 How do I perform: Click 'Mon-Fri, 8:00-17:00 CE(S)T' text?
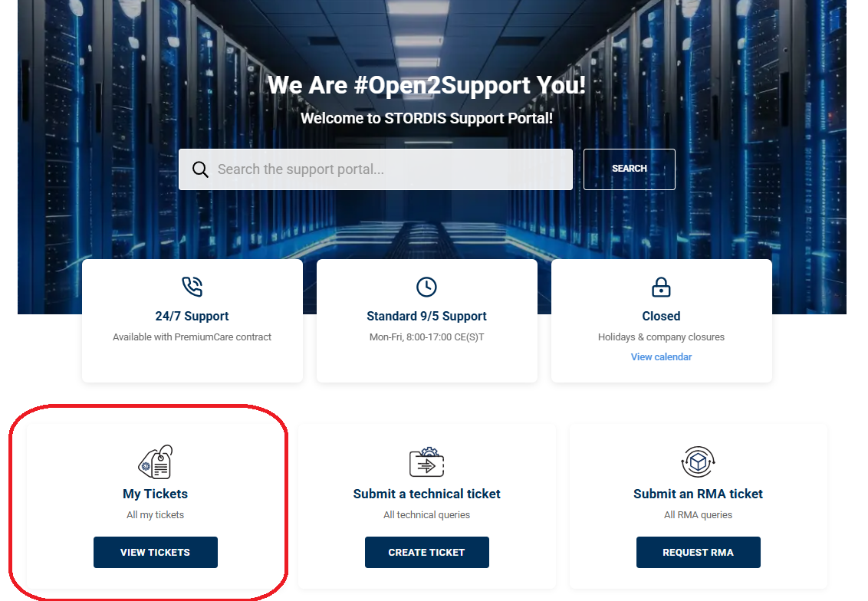tap(427, 337)
